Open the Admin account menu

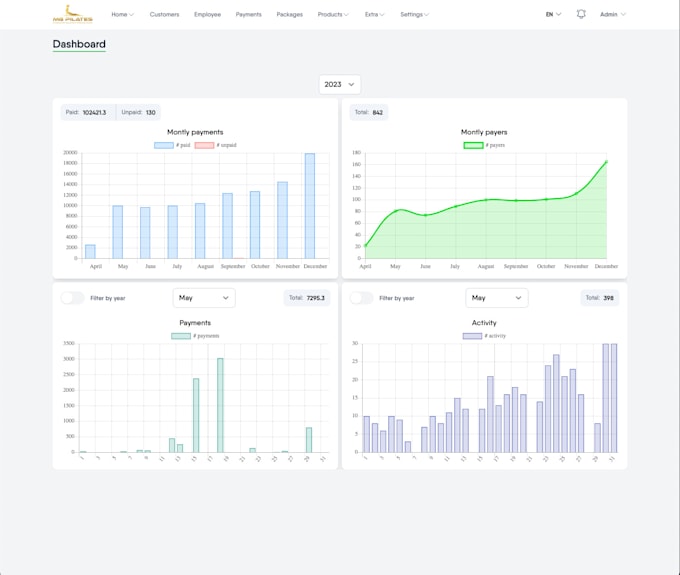(x=613, y=14)
